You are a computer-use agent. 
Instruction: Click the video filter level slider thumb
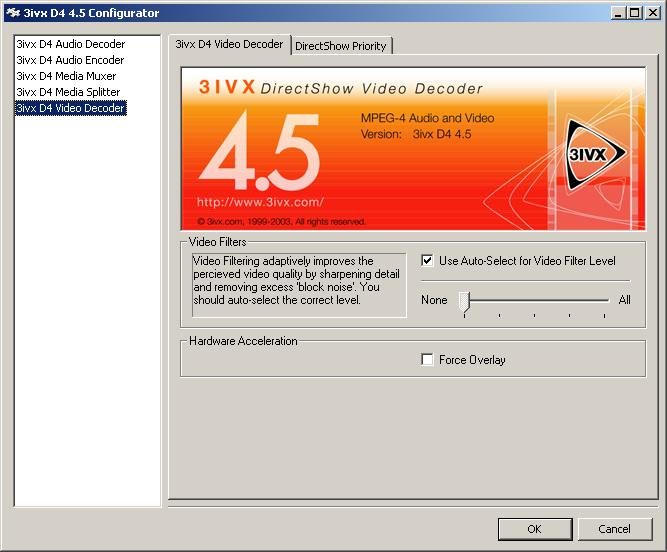coord(465,301)
